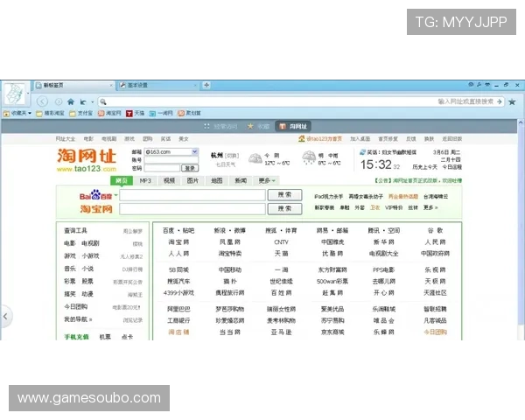
Task: Click 搜索 button beside Baidu field
Action: (285, 195)
